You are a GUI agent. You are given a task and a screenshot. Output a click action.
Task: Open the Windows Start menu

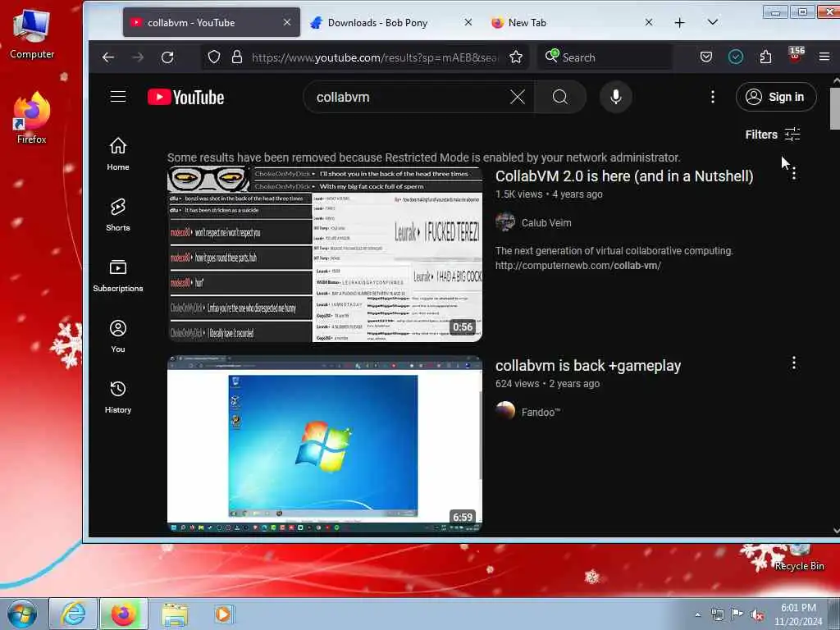22,614
